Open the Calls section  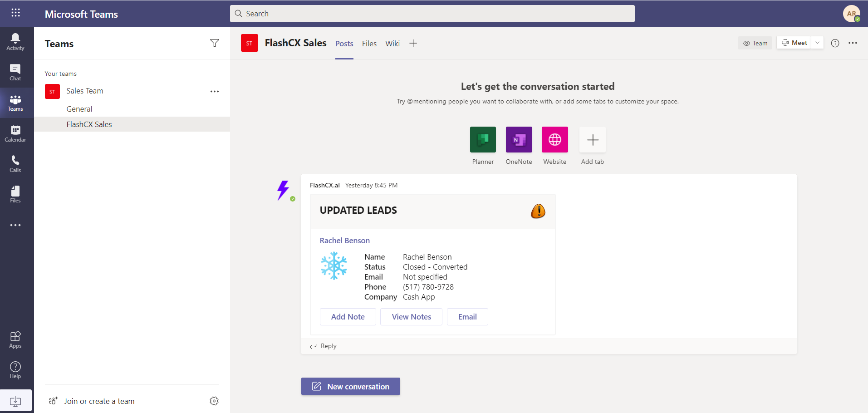click(x=15, y=164)
